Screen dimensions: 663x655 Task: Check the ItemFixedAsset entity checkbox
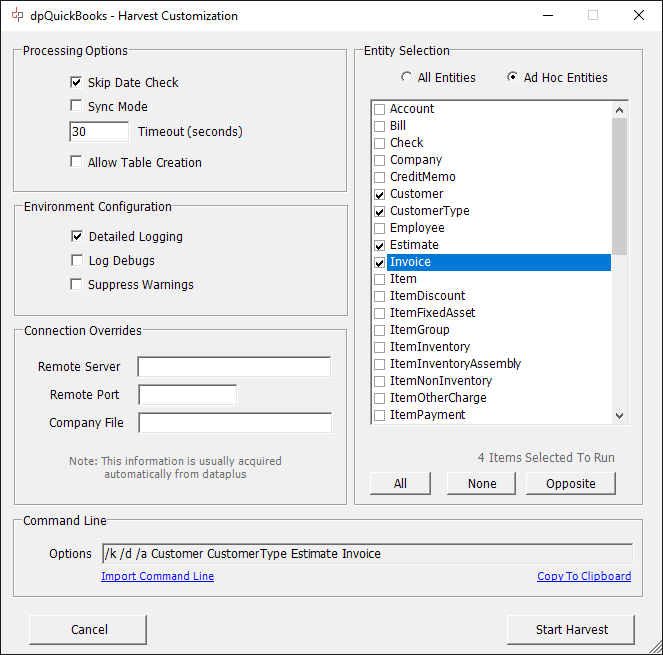click(x=380, y=313)
